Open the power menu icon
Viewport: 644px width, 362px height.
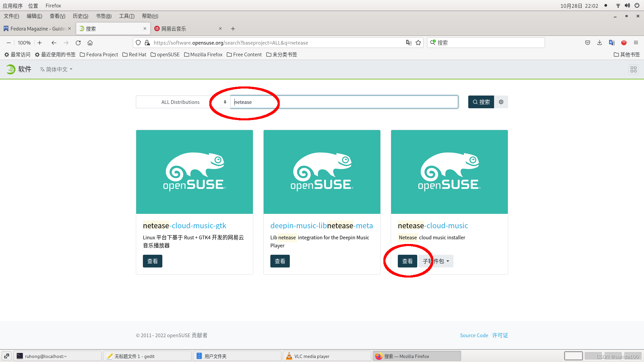(x=637, y=5)
